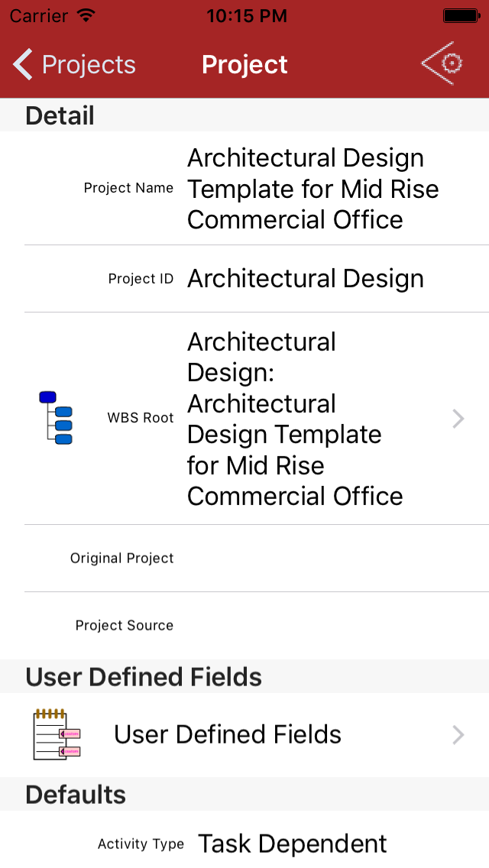Image resolution: width=489 pixels, height=868 pixels.
Task: Edit the Project Name value text
Action: 313,189
